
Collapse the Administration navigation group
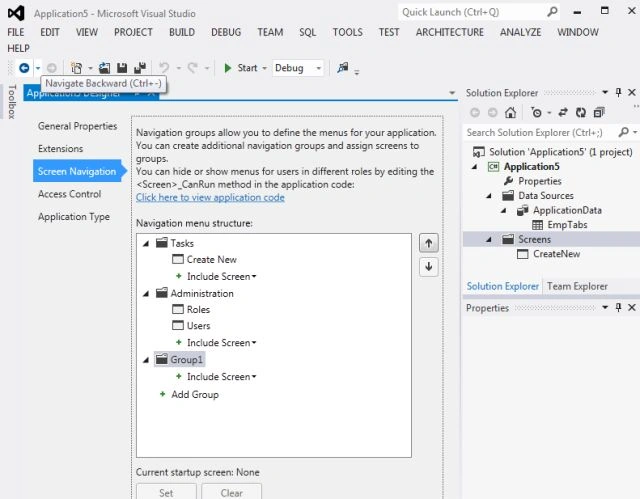click(146, 294)
